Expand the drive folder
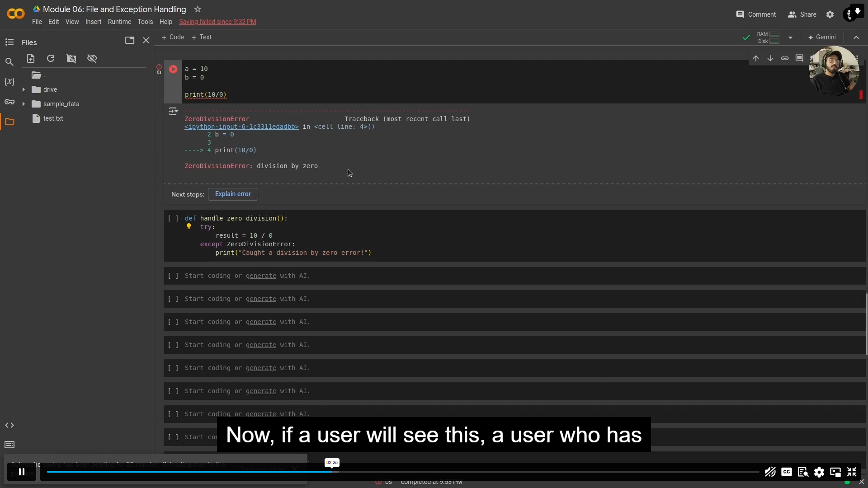This screenshot has width=868, height=488. pyautogui.click(x=24, y=89)
